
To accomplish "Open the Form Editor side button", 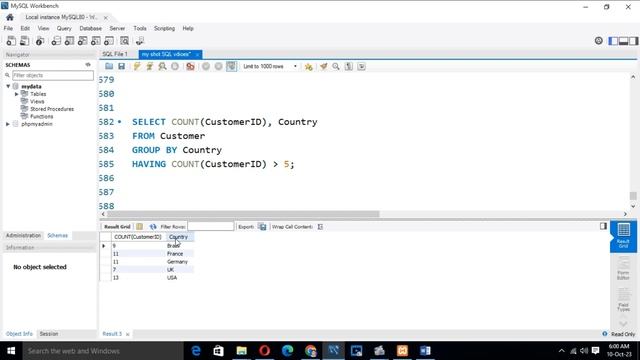I will pyautogui.click(x=623, y=269).
